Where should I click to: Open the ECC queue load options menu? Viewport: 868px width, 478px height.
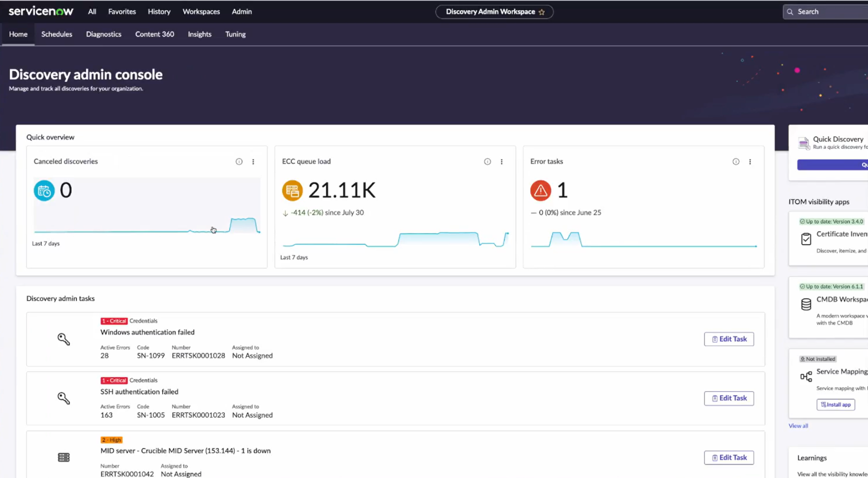[x=502, y=161]
